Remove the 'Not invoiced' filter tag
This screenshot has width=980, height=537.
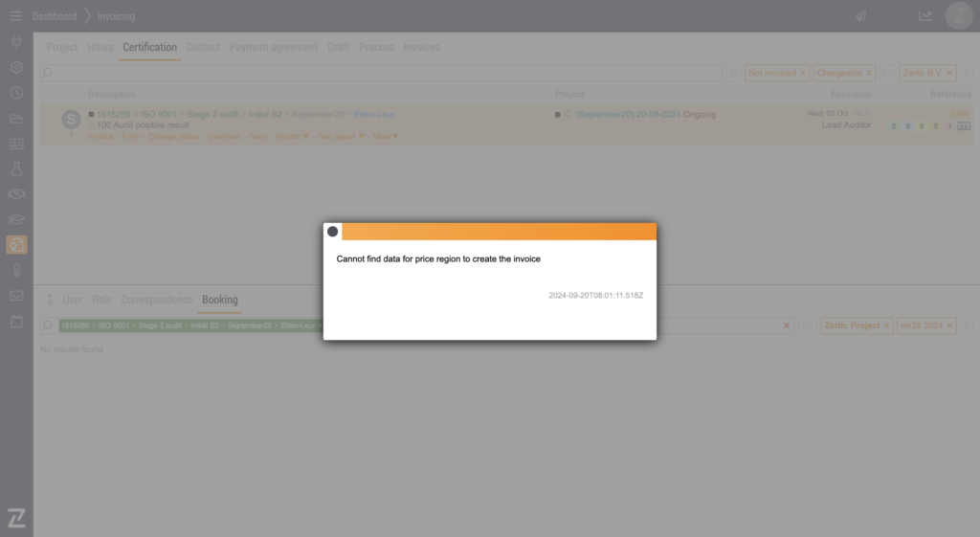tap(803, 73)
